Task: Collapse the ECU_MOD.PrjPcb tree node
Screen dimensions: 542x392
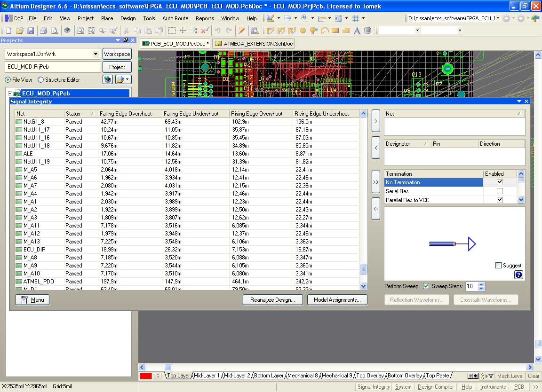Action: point(10,94)
